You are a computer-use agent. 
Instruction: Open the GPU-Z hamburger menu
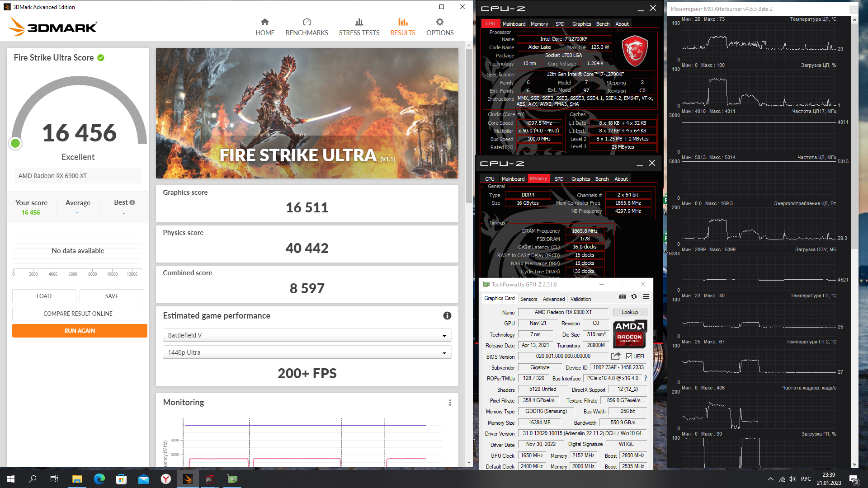(646, 297)
